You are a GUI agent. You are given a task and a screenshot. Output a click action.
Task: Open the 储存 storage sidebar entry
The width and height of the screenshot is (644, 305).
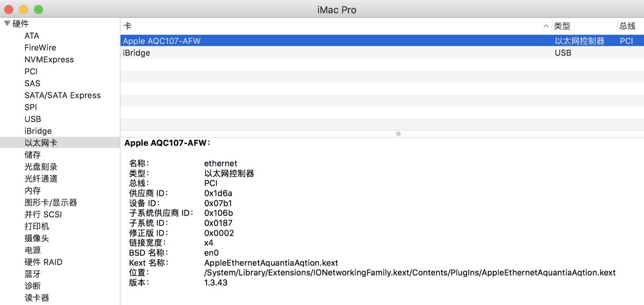(x=32, y=155)
